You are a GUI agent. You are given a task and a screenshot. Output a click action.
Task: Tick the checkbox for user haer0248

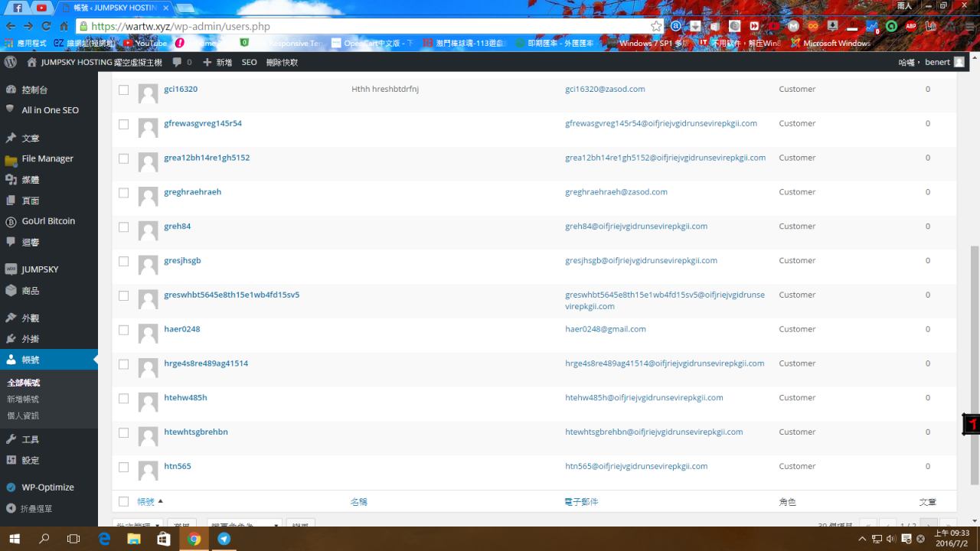[x=123, y=330]
